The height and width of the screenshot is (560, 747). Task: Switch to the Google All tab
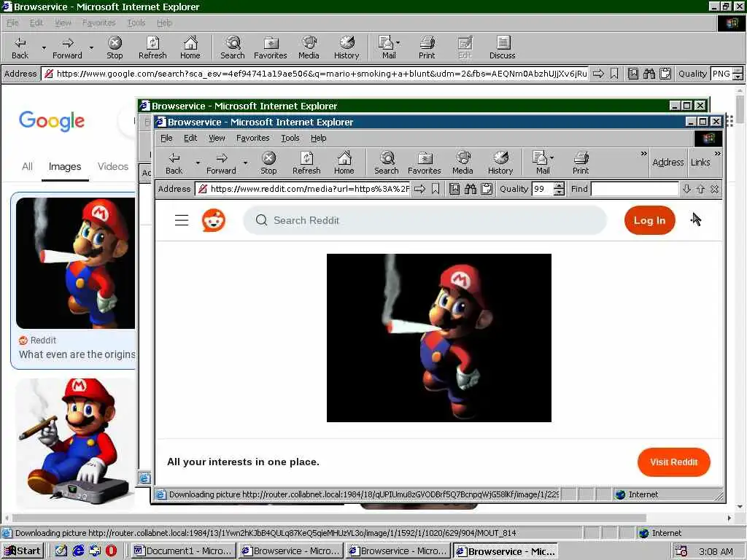coord(27,167)
